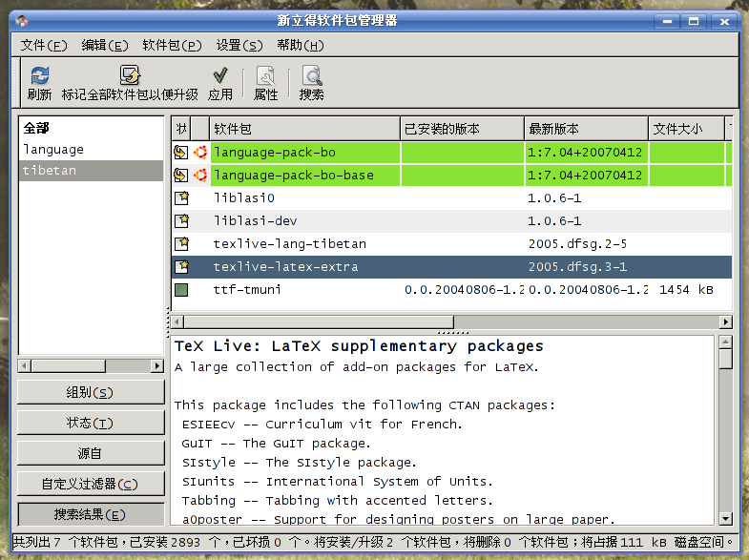Select the language-pack-bo-base package name
749x560 pixels.
(x=293, y=176)
